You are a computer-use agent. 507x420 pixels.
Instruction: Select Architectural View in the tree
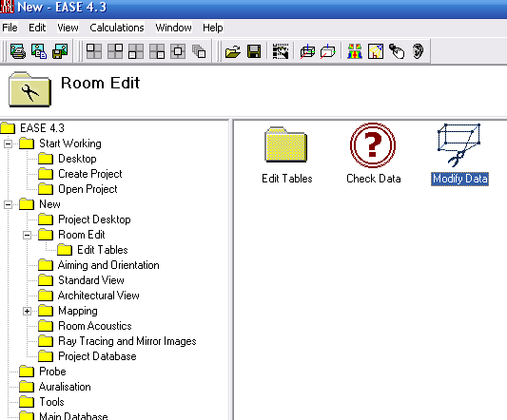[99, 296]
